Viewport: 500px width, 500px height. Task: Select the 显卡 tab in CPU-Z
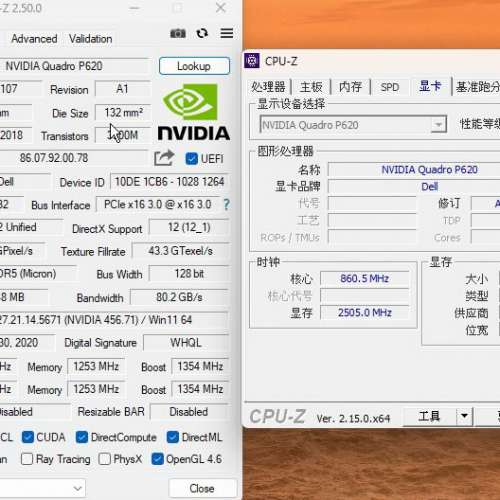click(x=430, y=86)
